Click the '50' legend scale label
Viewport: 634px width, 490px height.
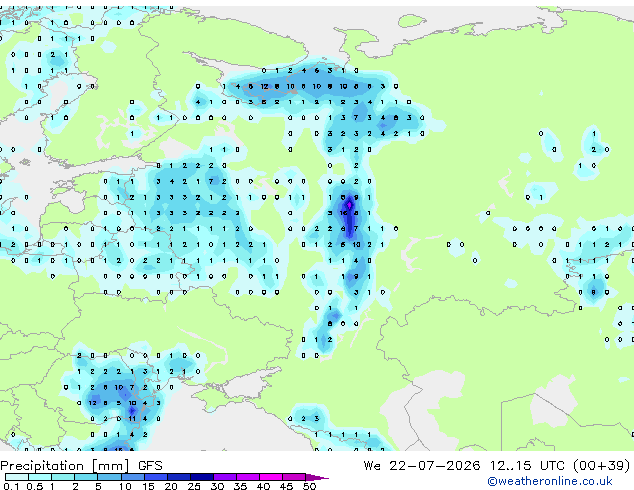(309, 486)
